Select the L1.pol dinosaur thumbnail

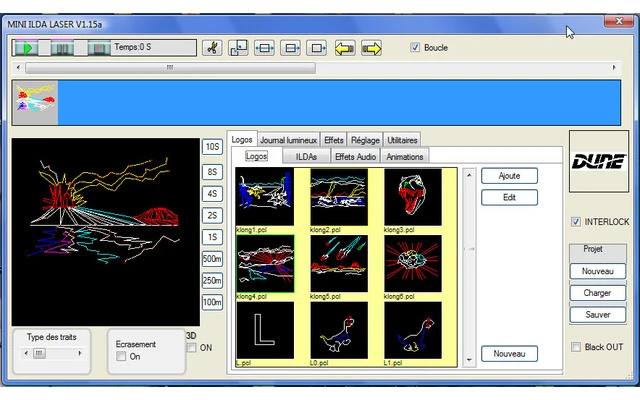[413, 330]
